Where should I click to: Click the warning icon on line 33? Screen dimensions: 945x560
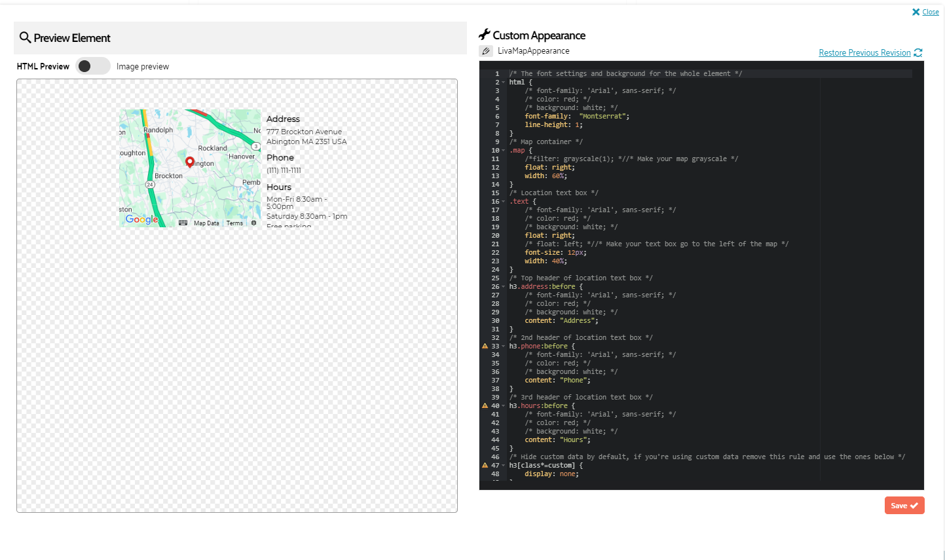click(485, 346)
